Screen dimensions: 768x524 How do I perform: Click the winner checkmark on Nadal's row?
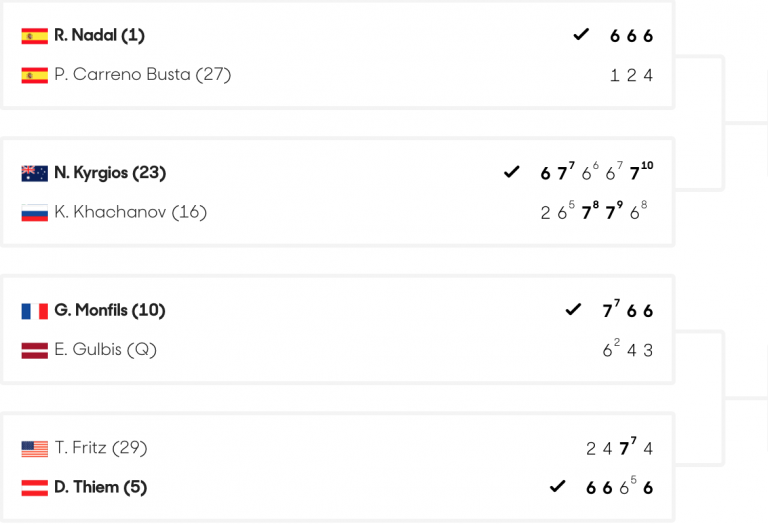581,35
